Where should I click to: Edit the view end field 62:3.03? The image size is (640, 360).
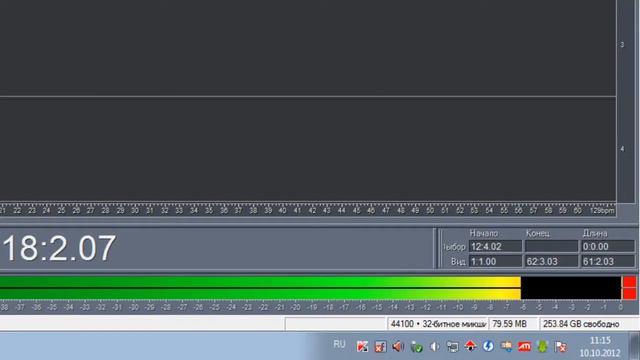[x=551, y=261]
